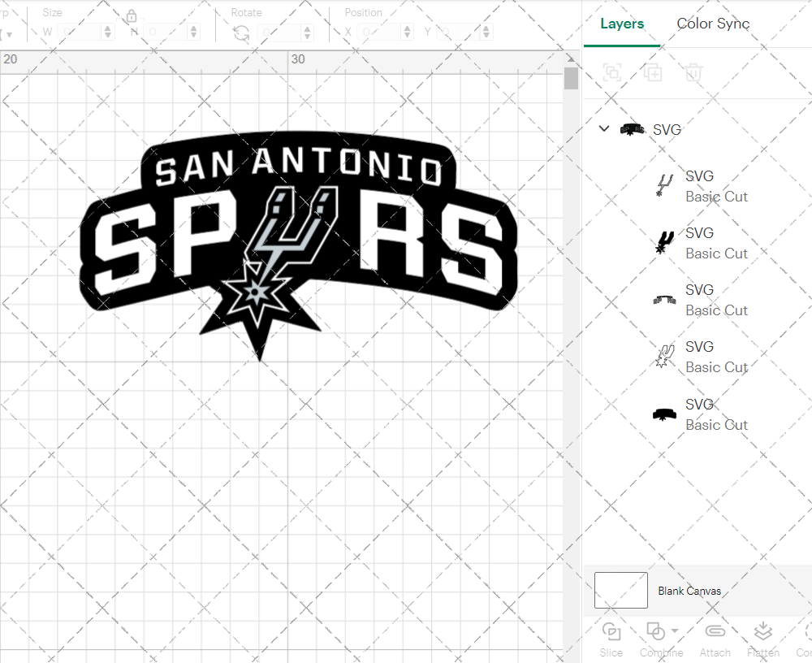Viewport: 812px width, 663px height.
Task: Click the San Antonio Spurs logo on canvas
Action: coord(298,245)
